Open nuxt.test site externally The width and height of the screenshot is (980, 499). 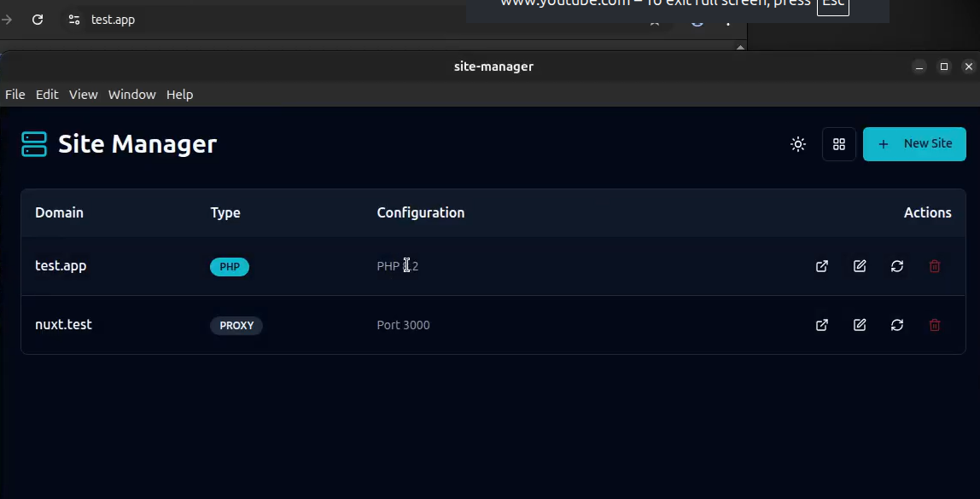[821, 325]
